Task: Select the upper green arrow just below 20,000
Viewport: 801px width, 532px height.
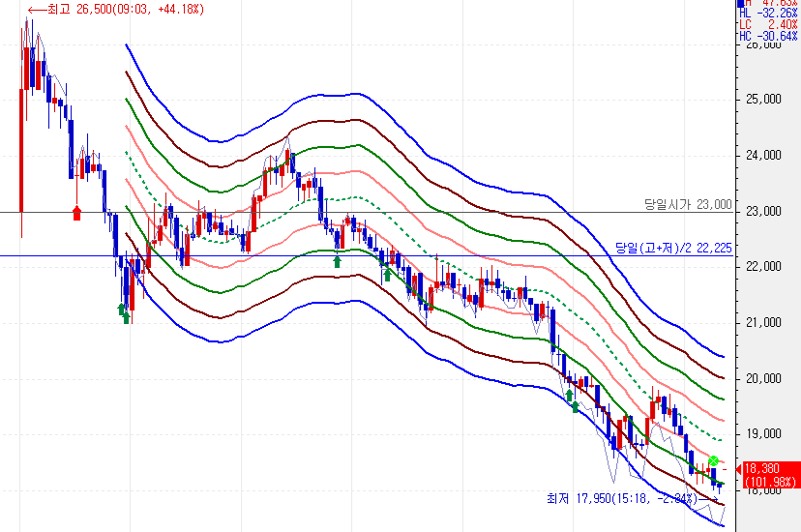Action: [569, 395]
